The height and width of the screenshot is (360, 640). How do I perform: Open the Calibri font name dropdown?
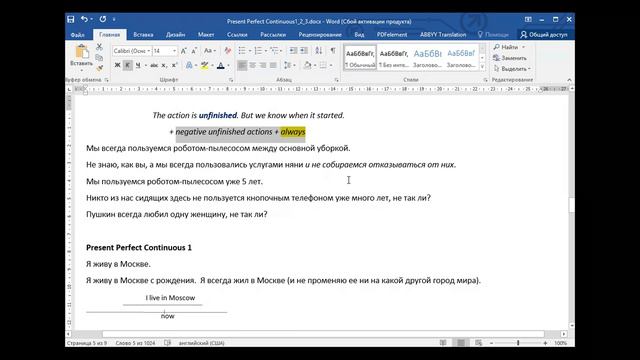pos(149,51)
